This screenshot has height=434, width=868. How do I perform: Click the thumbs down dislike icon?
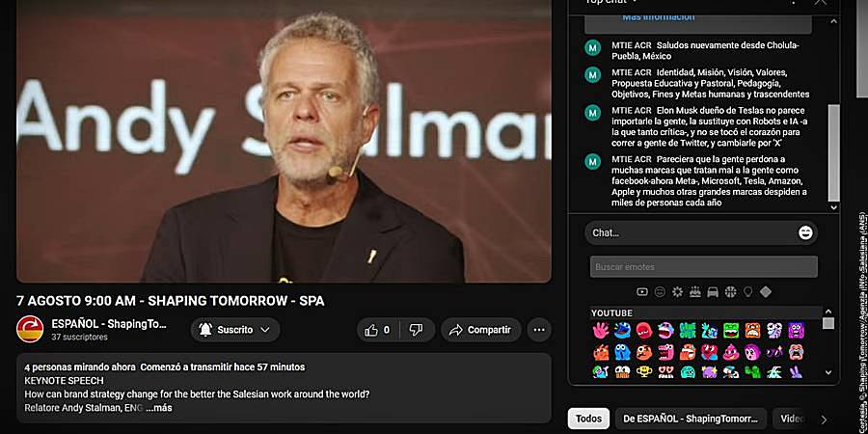417,330
